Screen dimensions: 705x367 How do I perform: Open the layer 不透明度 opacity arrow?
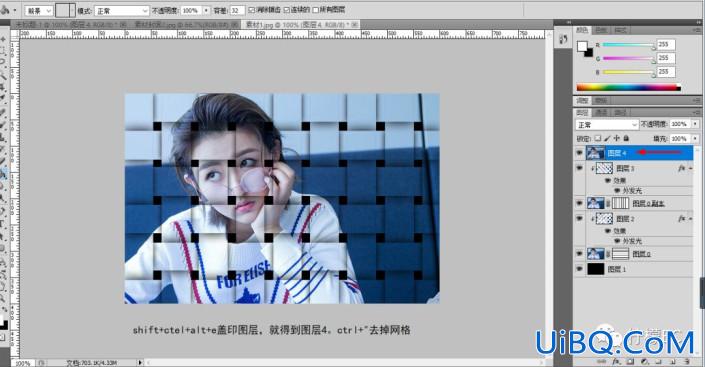pos(695,124)
